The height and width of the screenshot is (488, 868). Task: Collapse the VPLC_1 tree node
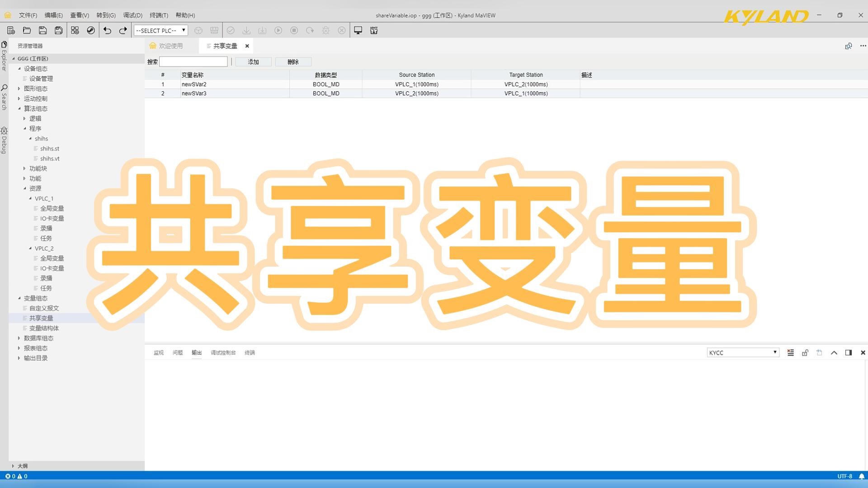[30, 198]
